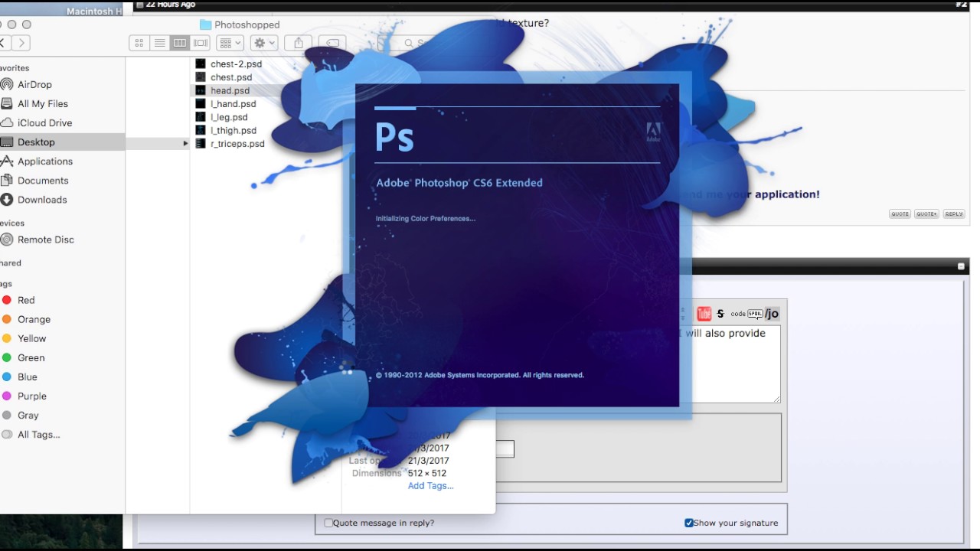Viewport: 980px width, 551px height.
Task: Switch Finder to column view
Action: click(180, 44)
